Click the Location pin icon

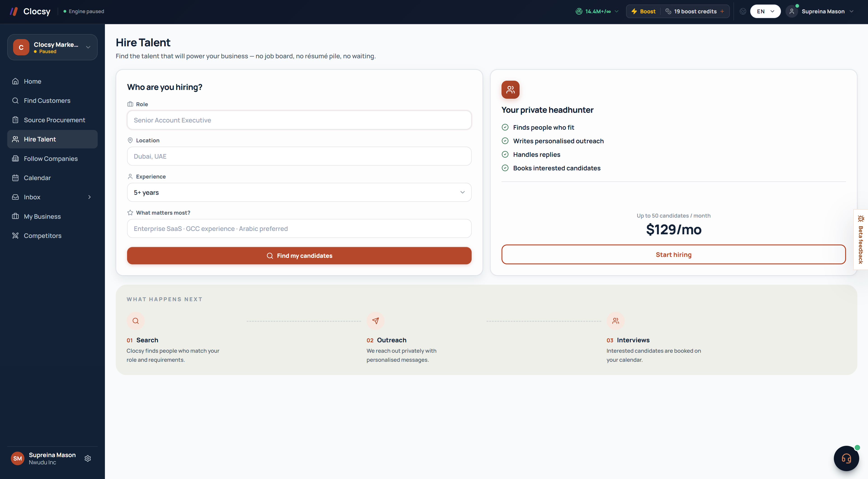tap(130, 140)
